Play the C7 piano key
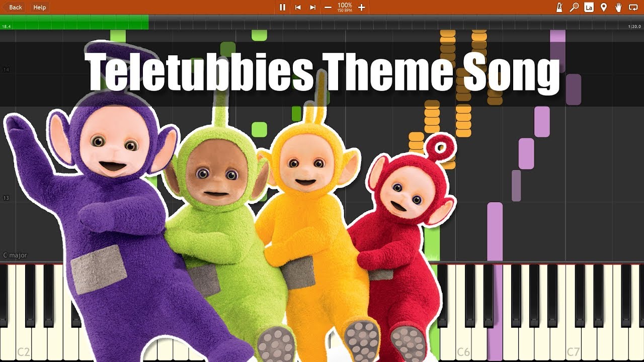The image size is (644, 362). point(574,313)
